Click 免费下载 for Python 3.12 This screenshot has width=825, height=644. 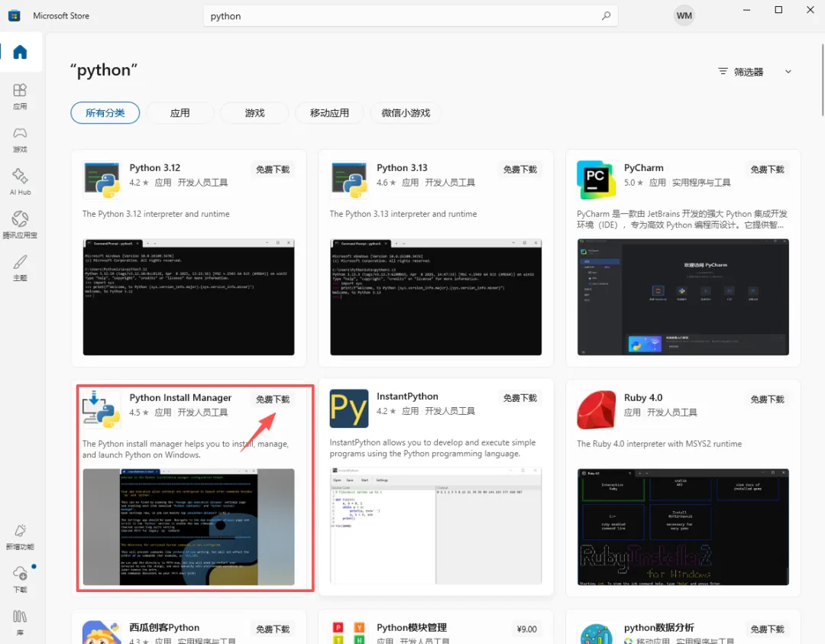click(x=273, y=170)
